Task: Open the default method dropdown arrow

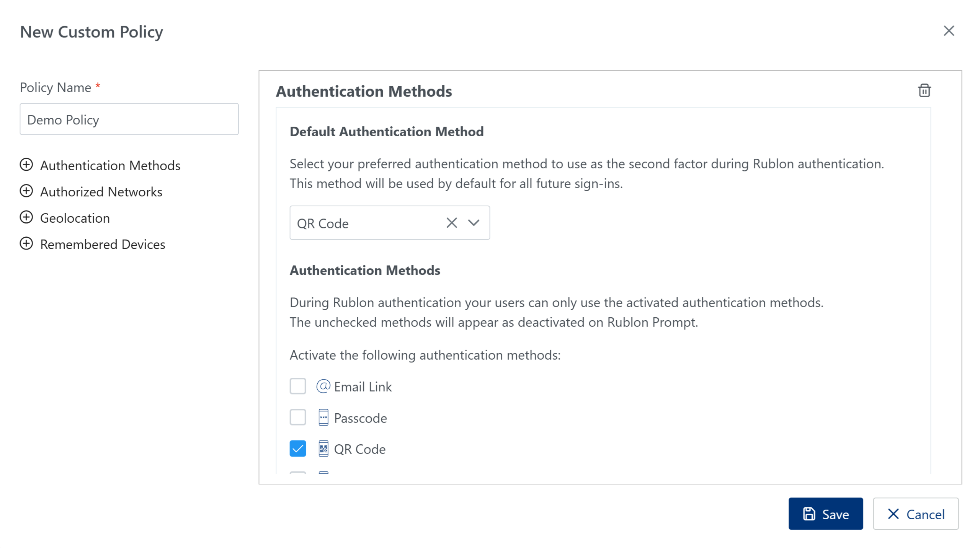Action: coord(474,223)
